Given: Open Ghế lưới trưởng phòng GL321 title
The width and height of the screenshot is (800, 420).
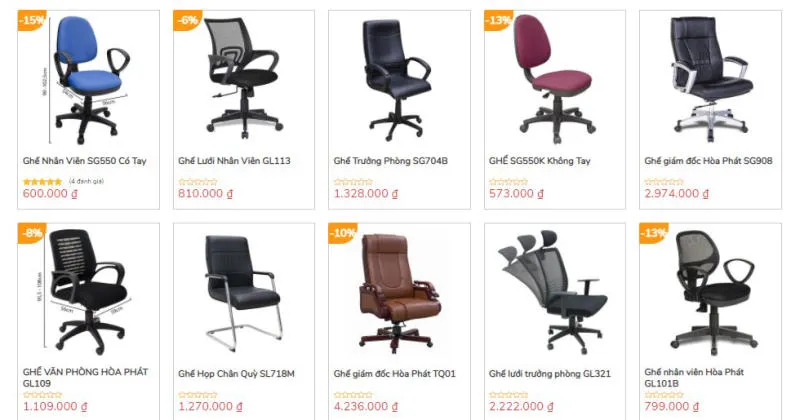Looking at the screenshot, I should point(549,374).
